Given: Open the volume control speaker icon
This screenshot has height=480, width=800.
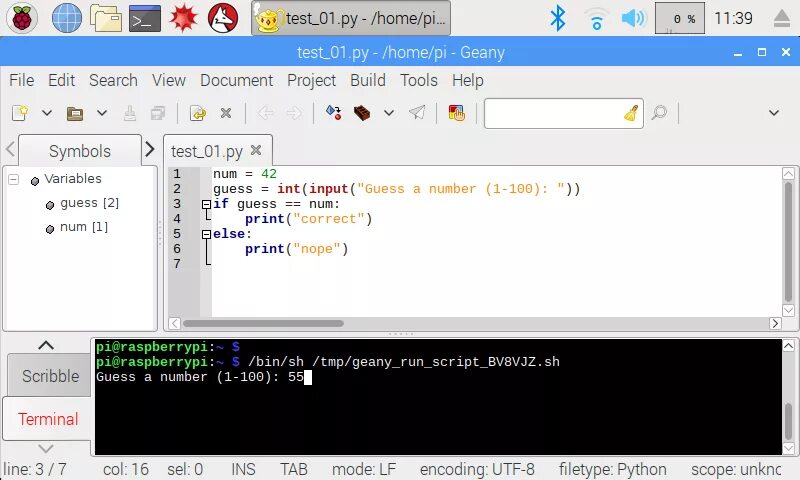Looking at the screenshot, I should click(633, 18).
